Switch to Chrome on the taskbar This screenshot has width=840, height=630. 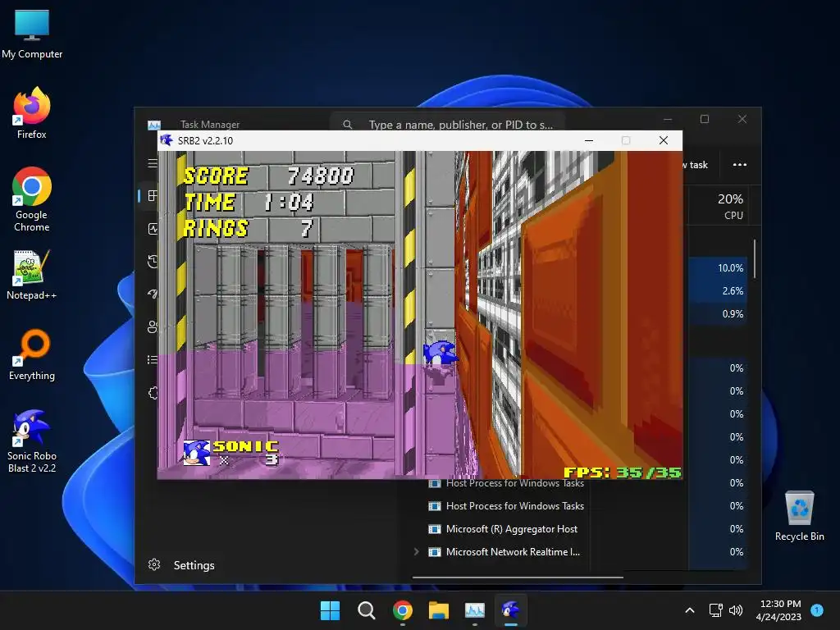(402, 610)
